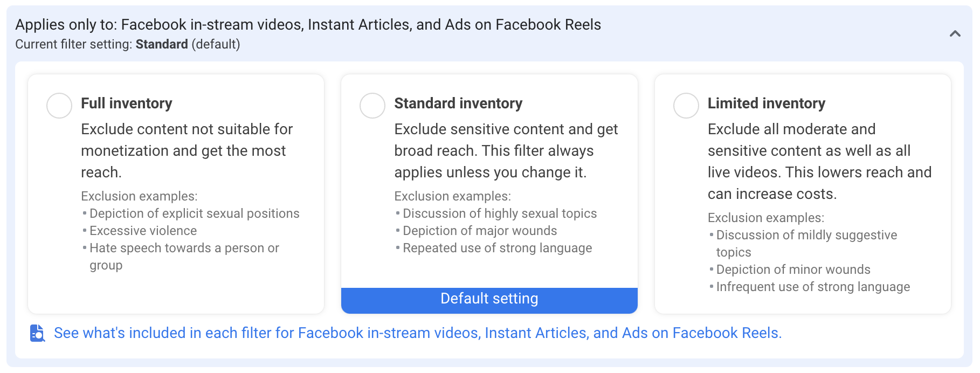Collapse the inventory filter section chevron
Image resolution: width=980 pixels, height=373 pixels.
click(x=955, y=34)
